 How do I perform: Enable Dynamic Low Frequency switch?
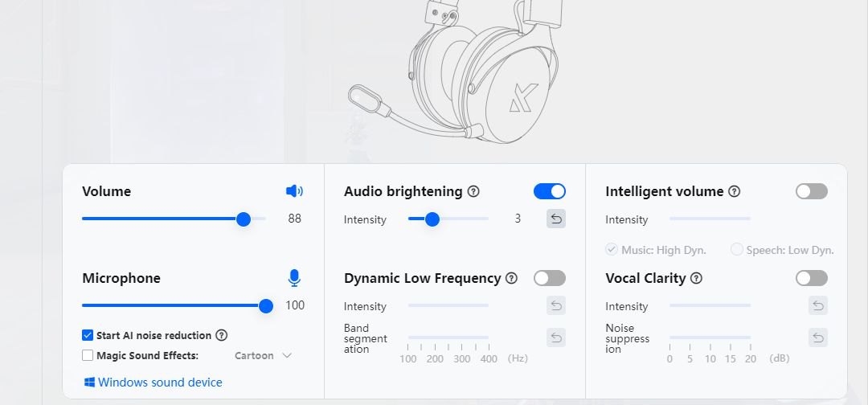550,278
